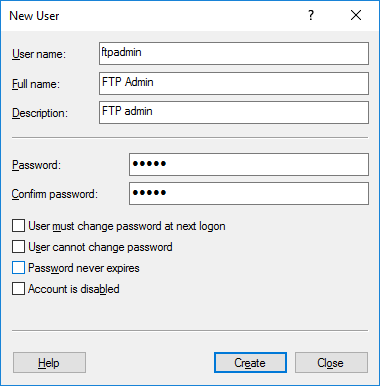380x386 pixels.
Task: Open Help via the Help button
Action: point(49,362)
